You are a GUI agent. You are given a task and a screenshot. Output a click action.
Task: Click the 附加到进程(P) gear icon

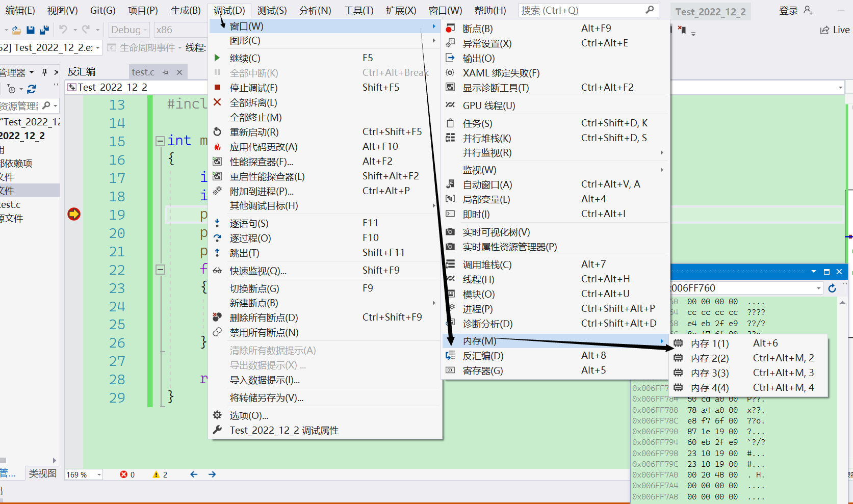217,191
